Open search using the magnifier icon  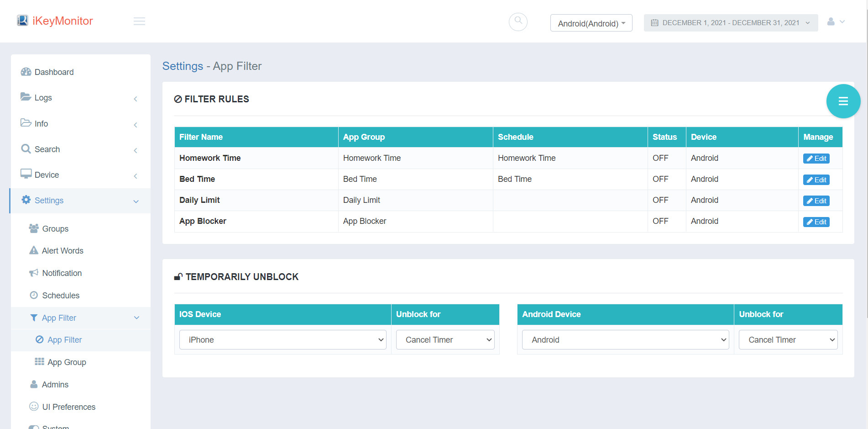click(x=518, y=21)
